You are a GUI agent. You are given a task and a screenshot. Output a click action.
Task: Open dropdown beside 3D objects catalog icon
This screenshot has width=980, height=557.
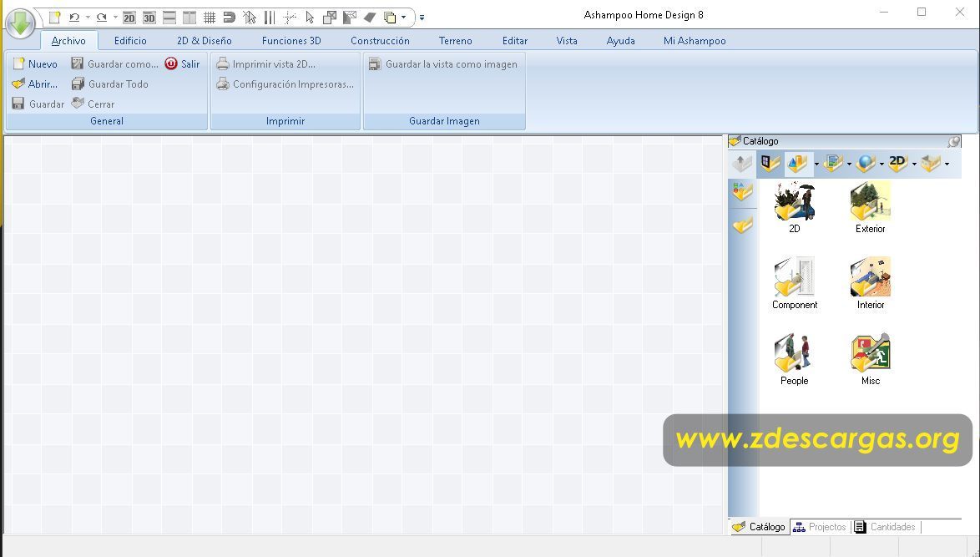click(817, 165)
